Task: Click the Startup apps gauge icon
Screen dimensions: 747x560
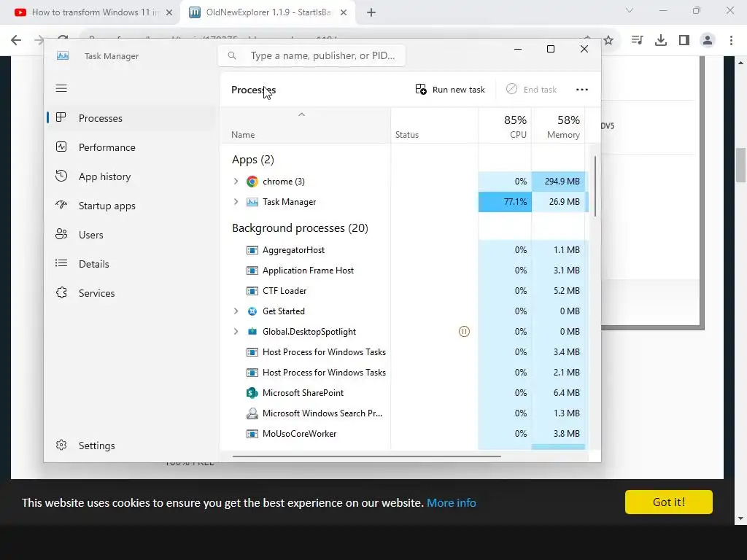Action: [x=61, y=205]
